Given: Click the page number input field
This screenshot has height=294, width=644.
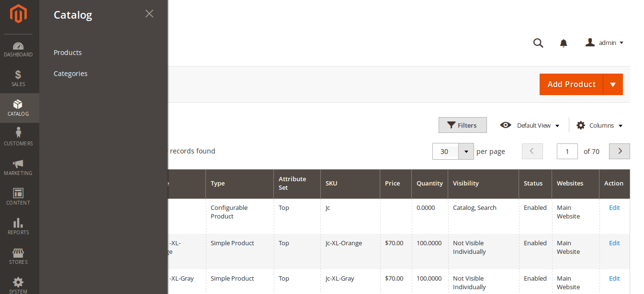Looking at the screenshot, I should (567, 152).
